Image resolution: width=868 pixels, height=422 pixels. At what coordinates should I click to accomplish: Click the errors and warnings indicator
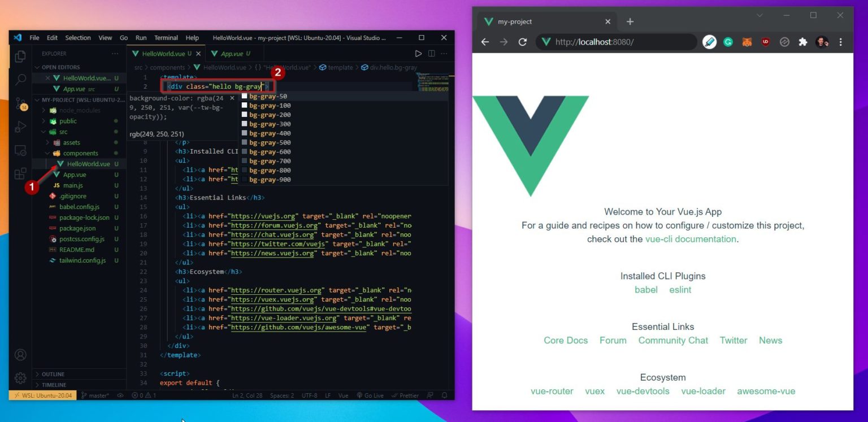141,395
